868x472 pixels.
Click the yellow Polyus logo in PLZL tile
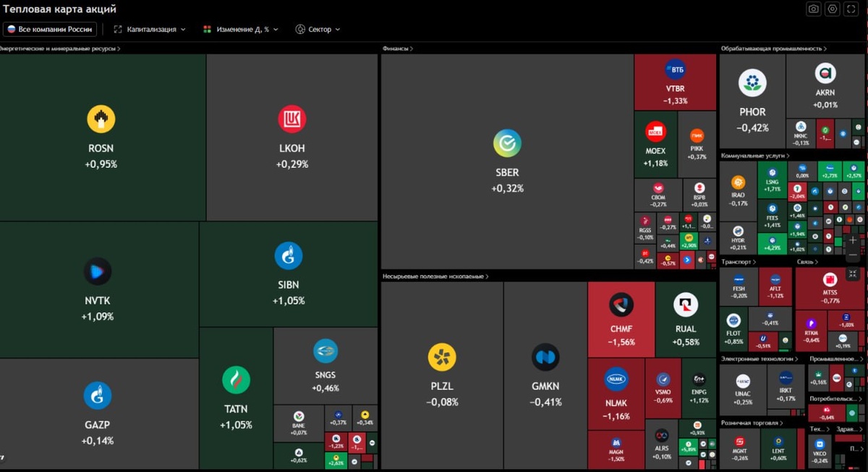point(442,357)
